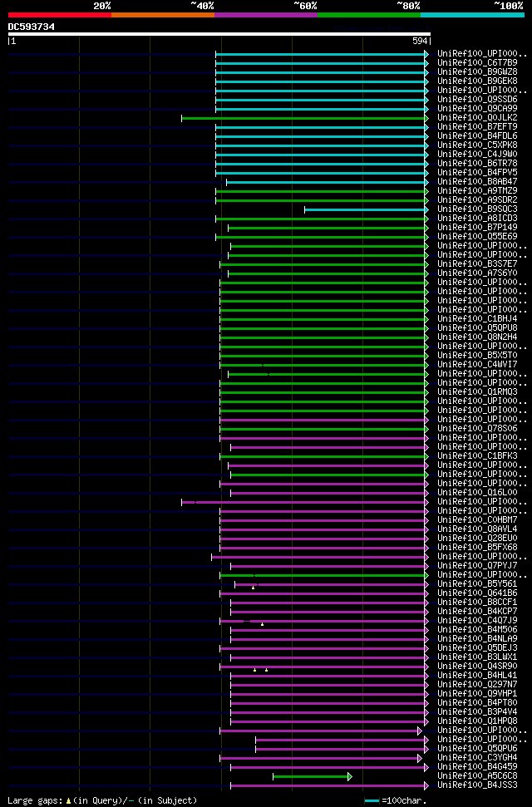The height and width of the screenshot is (807, 532).
Task: Select the UniRef100_Q641B6 label
Action: (x=477, y=593)
